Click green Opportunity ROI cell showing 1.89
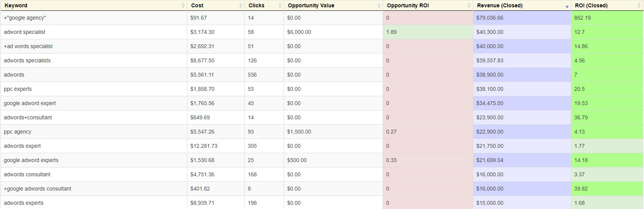 click(428, 32)
